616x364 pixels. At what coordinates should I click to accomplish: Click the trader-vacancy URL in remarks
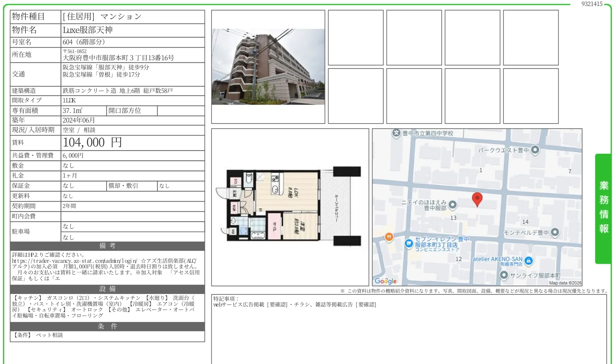(75, 261)
